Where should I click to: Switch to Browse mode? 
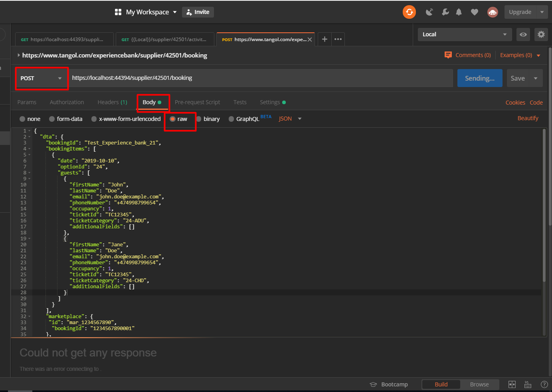[479, 384]
